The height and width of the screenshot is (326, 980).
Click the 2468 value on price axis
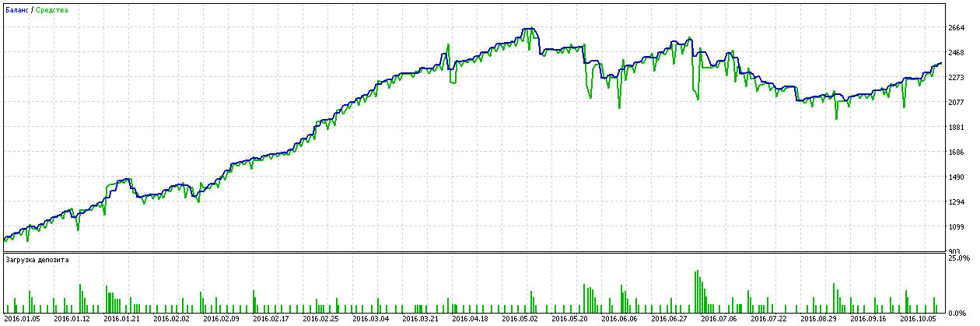coord(956,53)
